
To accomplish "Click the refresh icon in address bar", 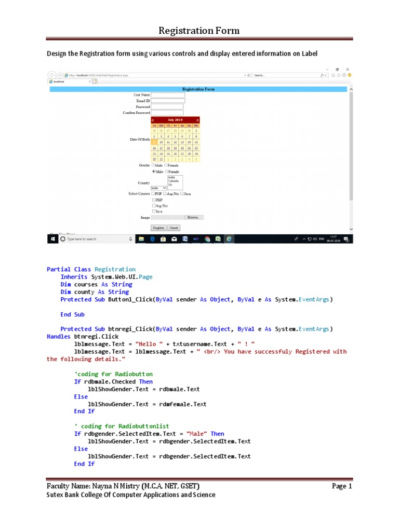I will [x=249, y=75].
